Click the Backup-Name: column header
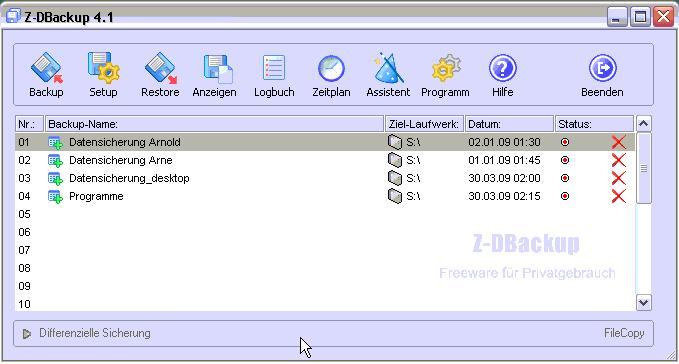 click(x=214, y=124)
